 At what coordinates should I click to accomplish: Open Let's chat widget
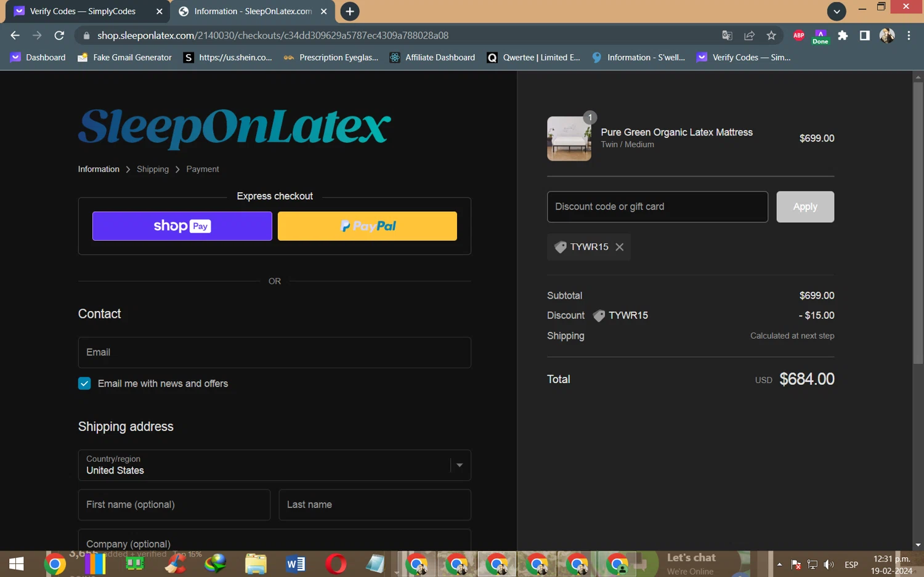pos(691,563)
